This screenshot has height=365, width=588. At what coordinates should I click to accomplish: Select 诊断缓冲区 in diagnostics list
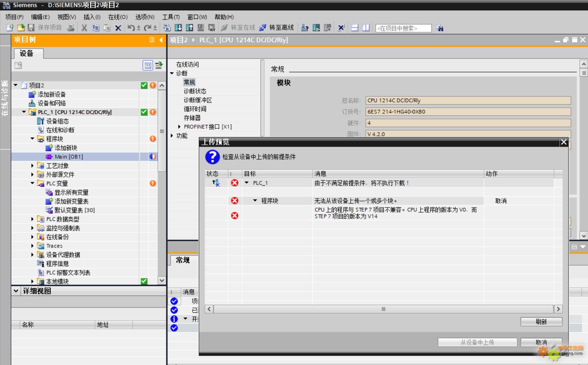pyautogui.click(x=198, y=100)
